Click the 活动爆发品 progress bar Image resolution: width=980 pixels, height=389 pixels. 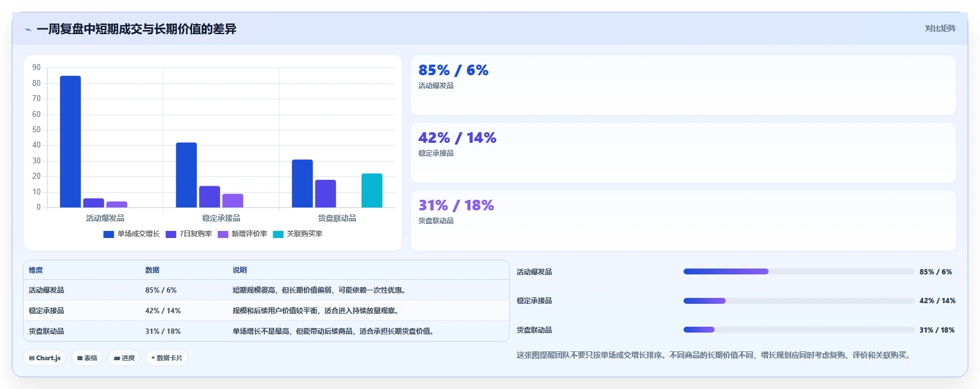[x=799, y=271]
